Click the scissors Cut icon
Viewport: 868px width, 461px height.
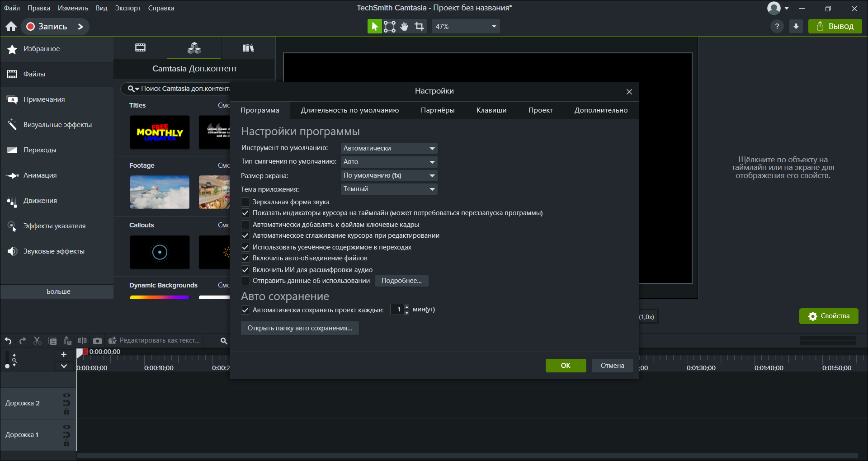(38, 341)
